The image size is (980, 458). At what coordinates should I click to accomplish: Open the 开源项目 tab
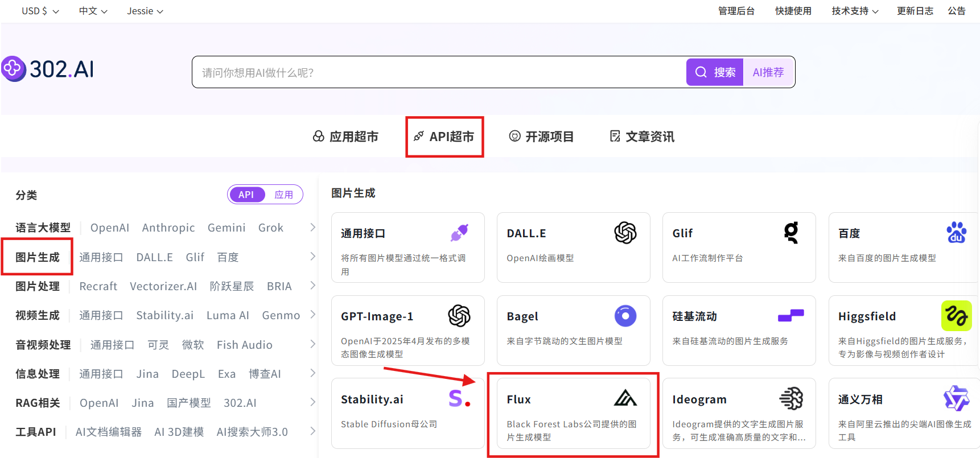pyautogui.click(x=541, y=137)
